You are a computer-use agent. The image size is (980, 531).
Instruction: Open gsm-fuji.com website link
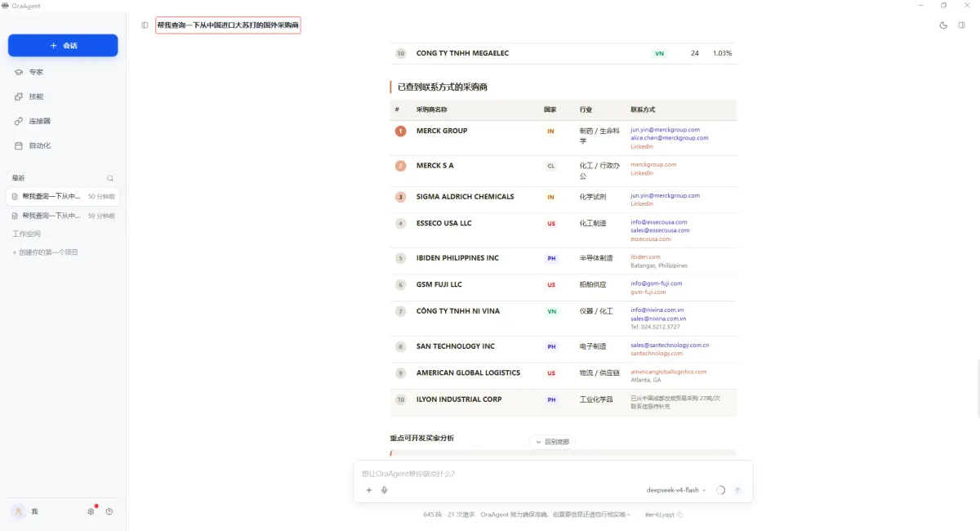pyautogui.click(x=648, y=292)
